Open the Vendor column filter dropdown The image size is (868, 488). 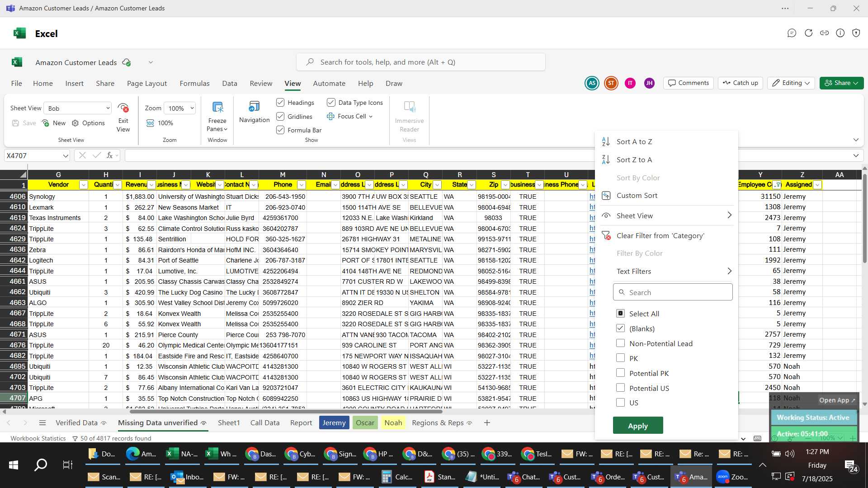[x=83, y=185]
